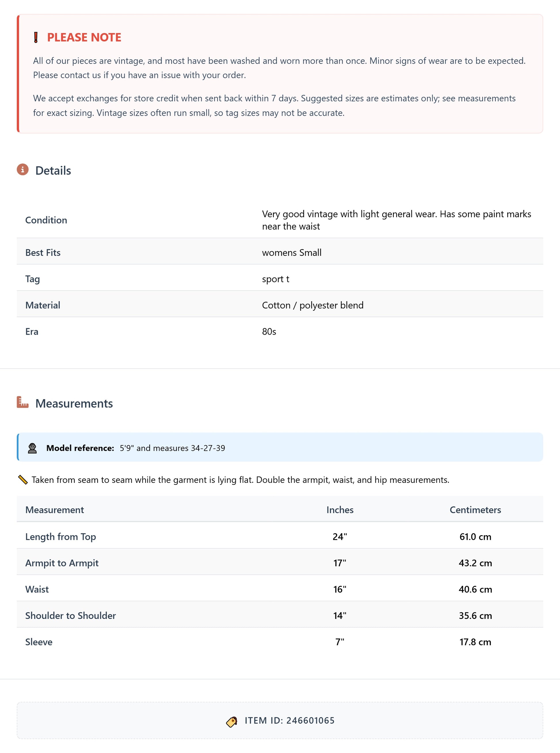The image size is (560, 753).
Task: Click the Centimeters column header
Action: tap(475, 510)
